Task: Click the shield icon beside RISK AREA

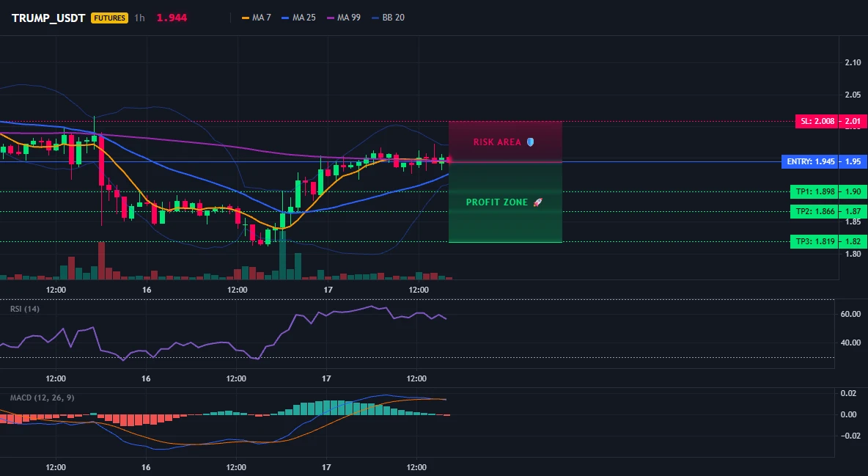Action: click(530, 142)
